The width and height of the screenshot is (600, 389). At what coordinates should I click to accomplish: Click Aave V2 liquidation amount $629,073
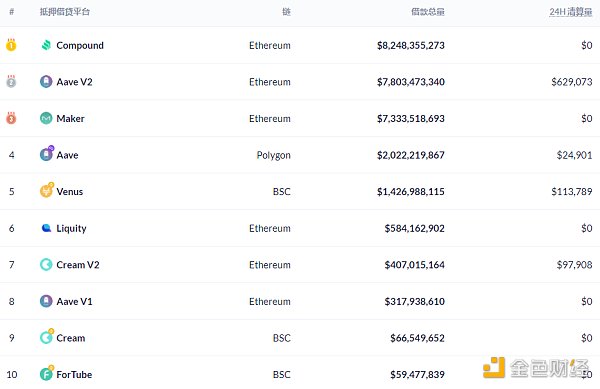point(572,81)
